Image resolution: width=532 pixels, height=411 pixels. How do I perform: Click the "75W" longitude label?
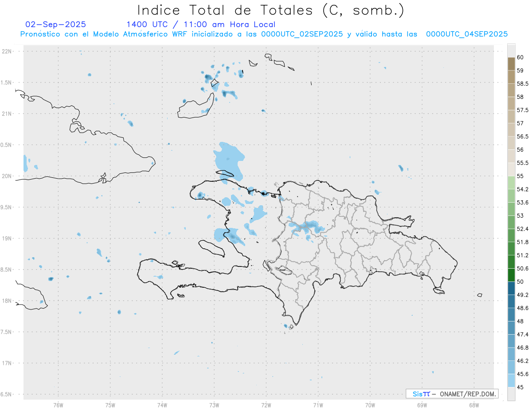coord(110,405)
